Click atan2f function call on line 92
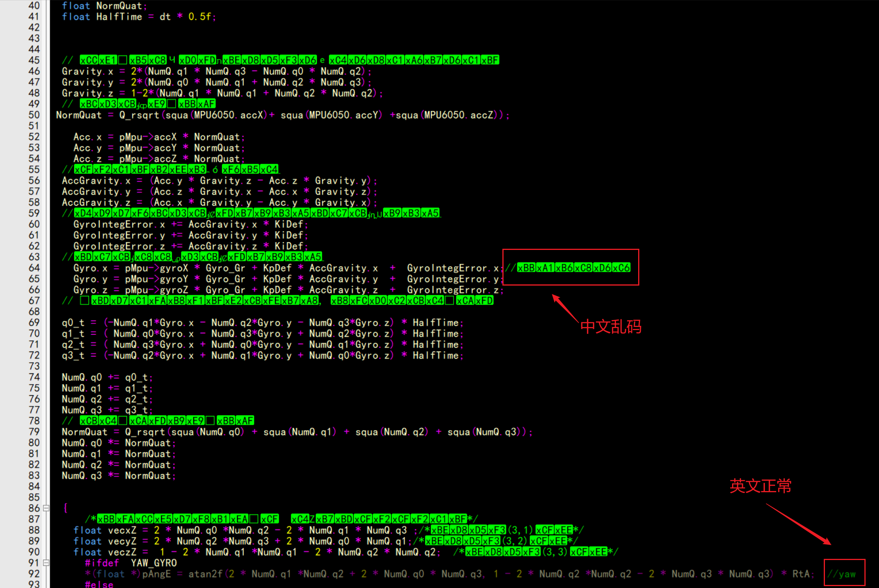This screenshot has width=879, height=588. coord(205,574)
